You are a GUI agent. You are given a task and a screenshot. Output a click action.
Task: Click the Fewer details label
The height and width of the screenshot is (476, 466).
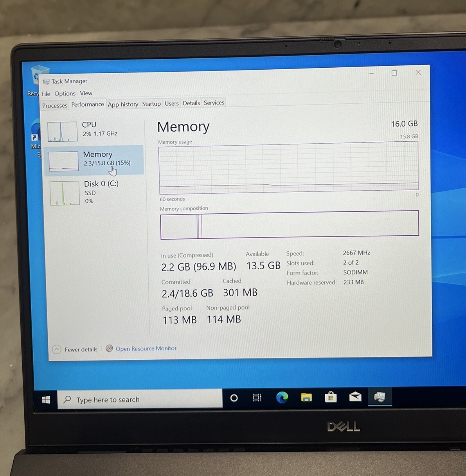pos(81,349)
